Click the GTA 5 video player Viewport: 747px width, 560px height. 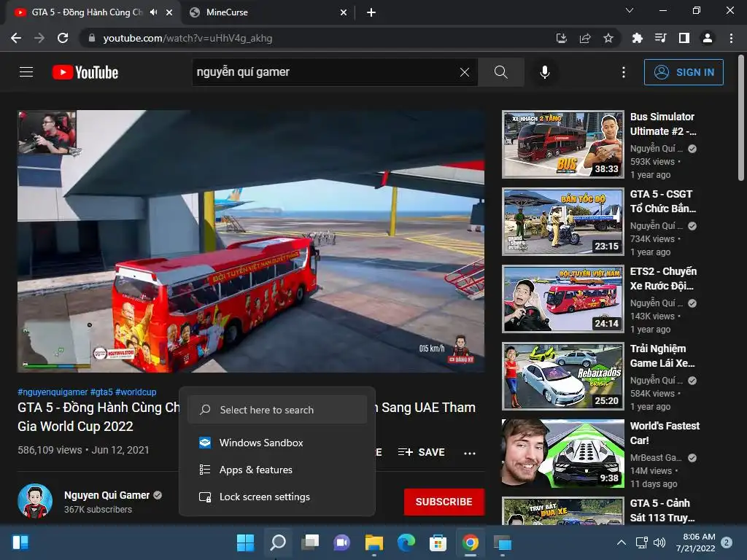click(x=251, y=241)
